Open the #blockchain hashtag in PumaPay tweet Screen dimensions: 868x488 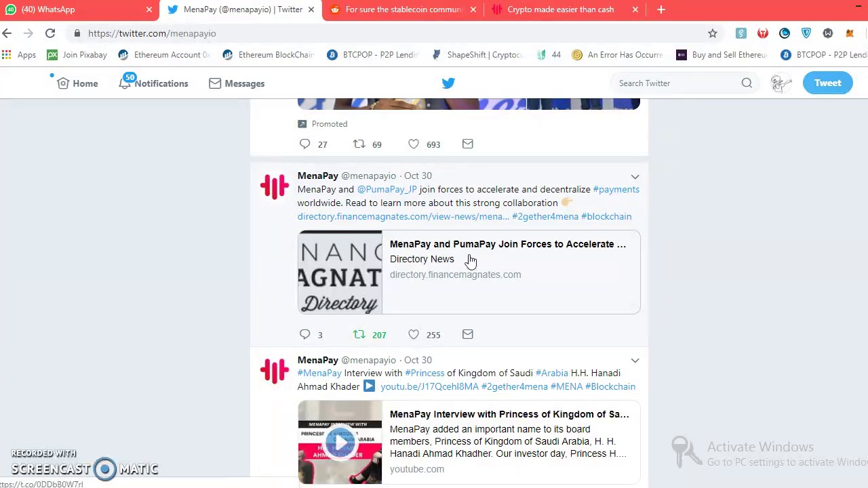(x=606, y=216)
